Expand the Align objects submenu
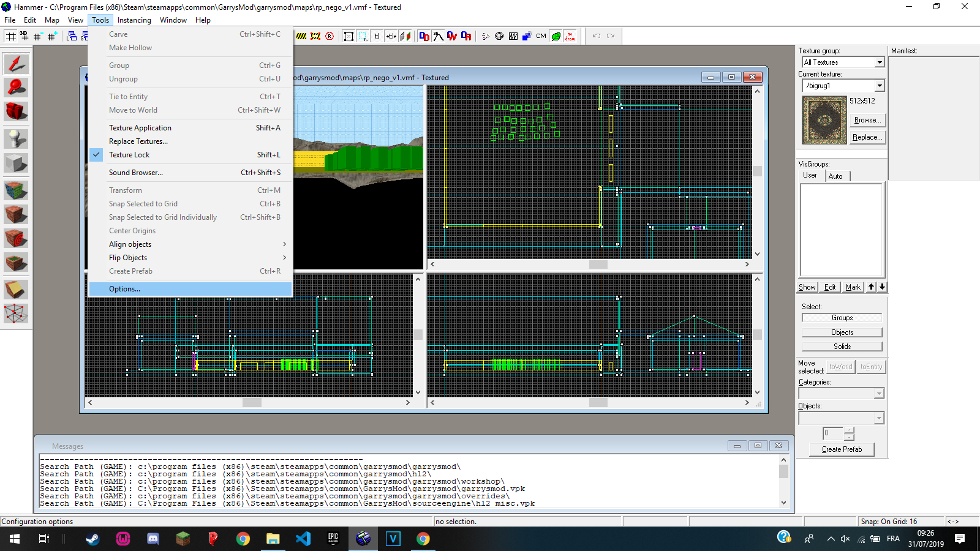This screenshot has height=551, width=980. coord(190,244)
